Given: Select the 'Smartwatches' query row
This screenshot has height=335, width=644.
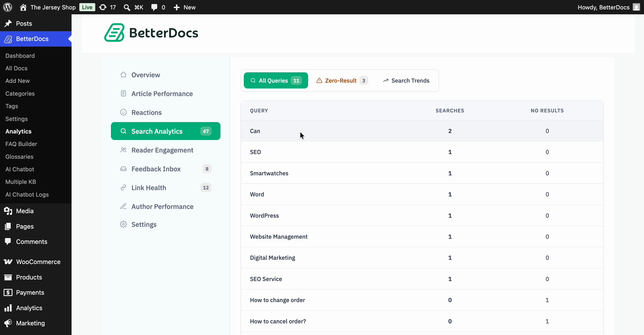Looking at the screenshot, I should pyautogui.click(x=422, y=173).
